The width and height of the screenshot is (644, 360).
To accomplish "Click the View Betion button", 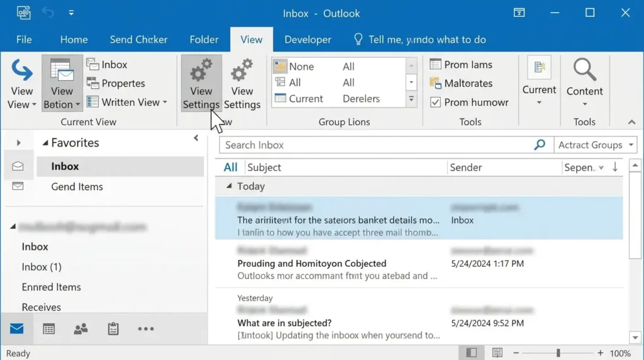I will pyautogui.click(x=62, y=84).
